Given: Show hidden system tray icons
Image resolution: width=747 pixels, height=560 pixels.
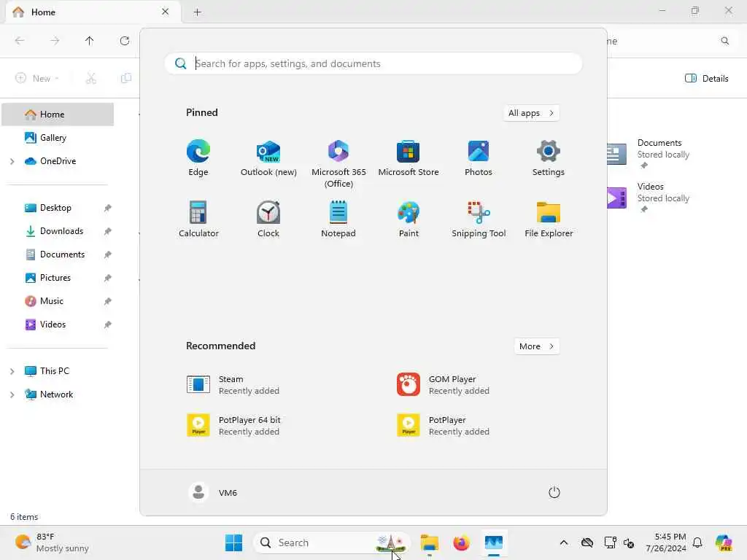Looking at the screenshot, I should tap(564, 542).
